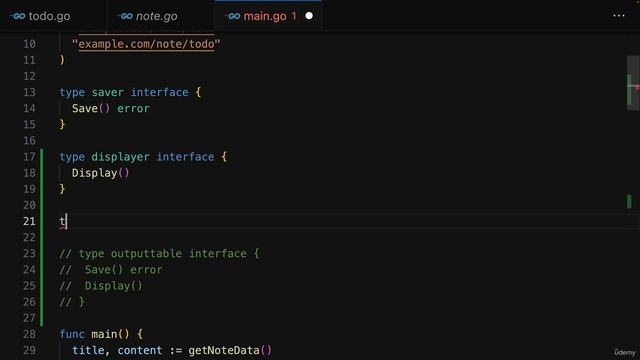Image resolution: width=640 pixels, height=360 pixels.
Task: Click line number 13 in the gutter
Action: pyautogui.click(x=29, y=92)
